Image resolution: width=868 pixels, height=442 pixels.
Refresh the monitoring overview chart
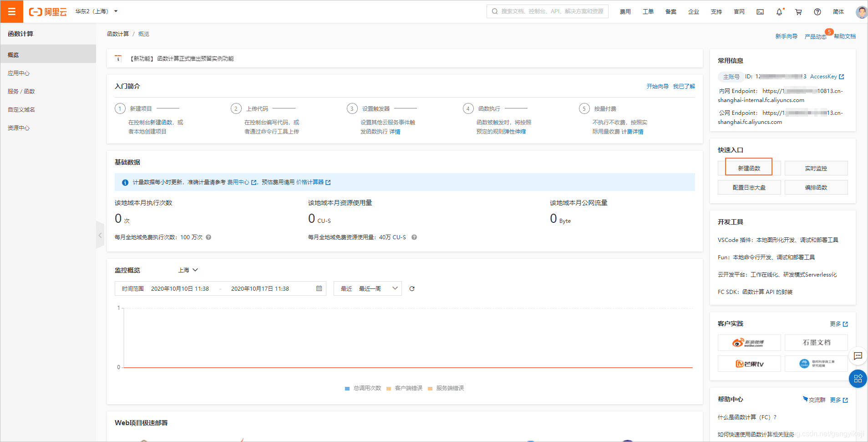pos(412,288)
